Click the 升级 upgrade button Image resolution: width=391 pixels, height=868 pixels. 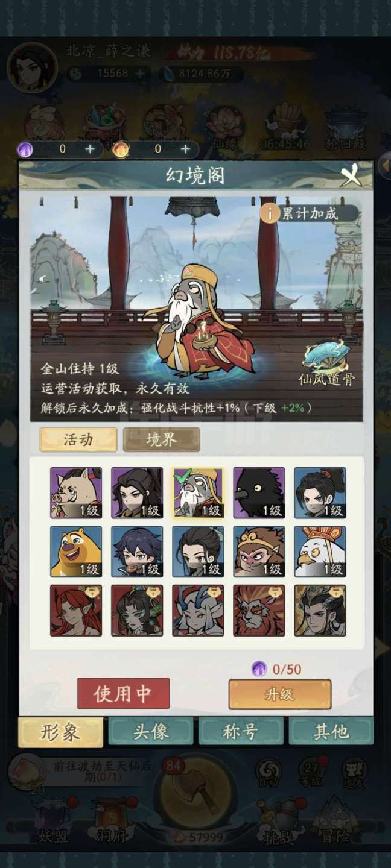coord(280,694)
